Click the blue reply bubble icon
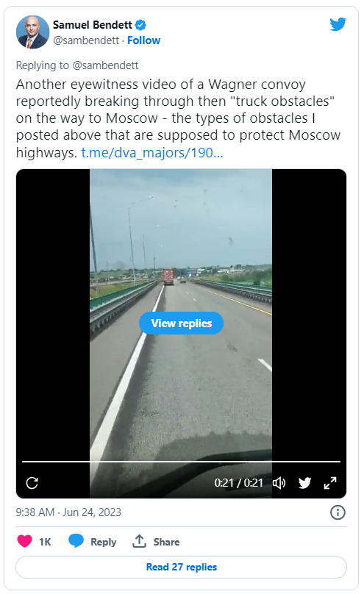The height and width of the screenshot is (594, 364). coord(76,541)
